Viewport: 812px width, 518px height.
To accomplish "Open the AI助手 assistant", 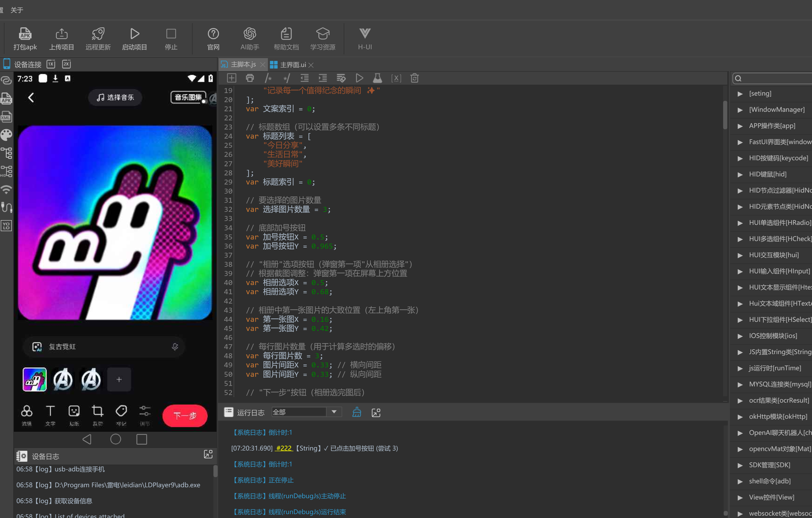I will click(x=250, y=39).
